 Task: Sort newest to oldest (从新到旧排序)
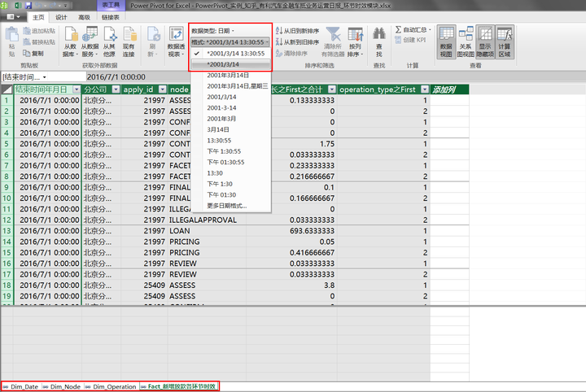[298, 42]
